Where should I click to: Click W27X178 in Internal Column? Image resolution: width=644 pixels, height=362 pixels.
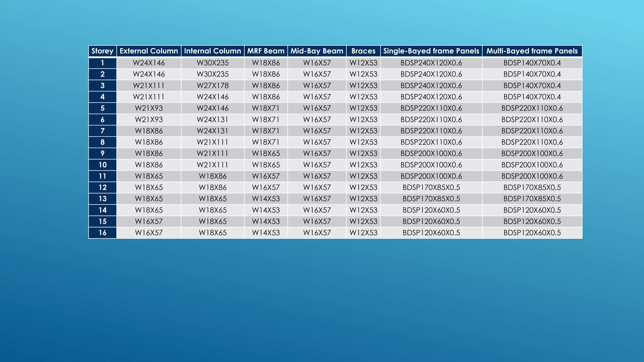tap(213, 85)
